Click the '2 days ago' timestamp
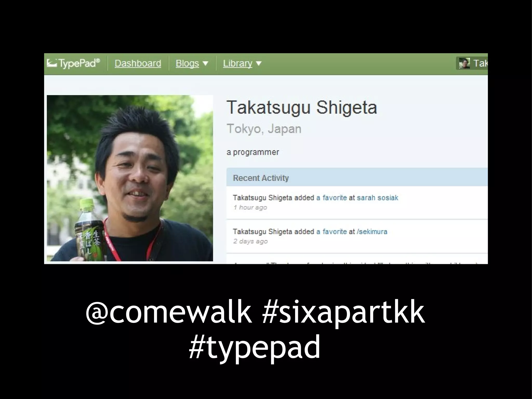This screenshot has height=399, width=532. click(x=250, y=241)
